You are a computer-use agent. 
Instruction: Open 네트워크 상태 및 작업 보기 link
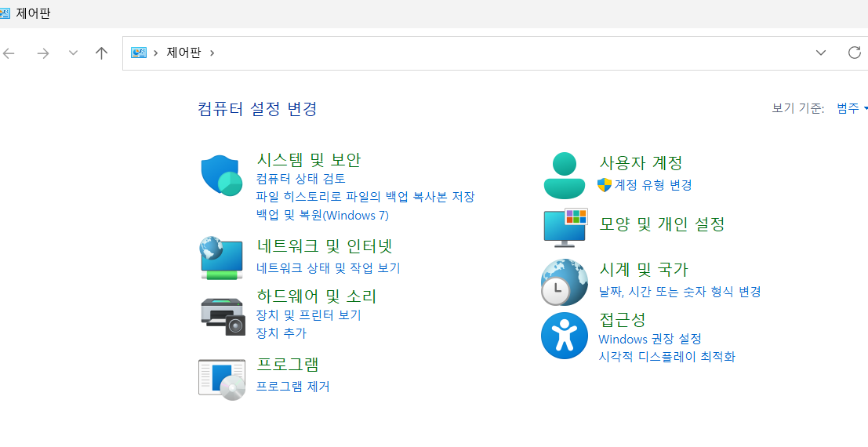click(329, 268)
